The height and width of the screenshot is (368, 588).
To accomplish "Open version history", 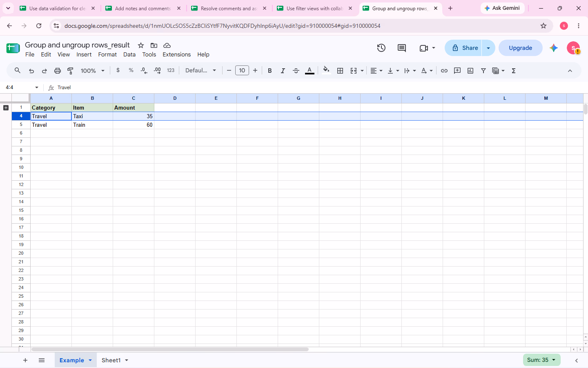I will pyautogui.click(x=381, y=48).
